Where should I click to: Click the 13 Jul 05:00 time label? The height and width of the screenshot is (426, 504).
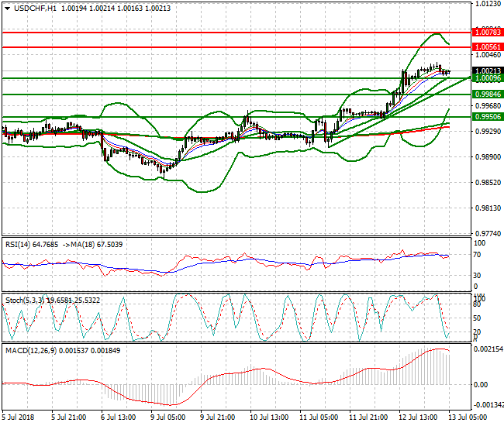468,417
